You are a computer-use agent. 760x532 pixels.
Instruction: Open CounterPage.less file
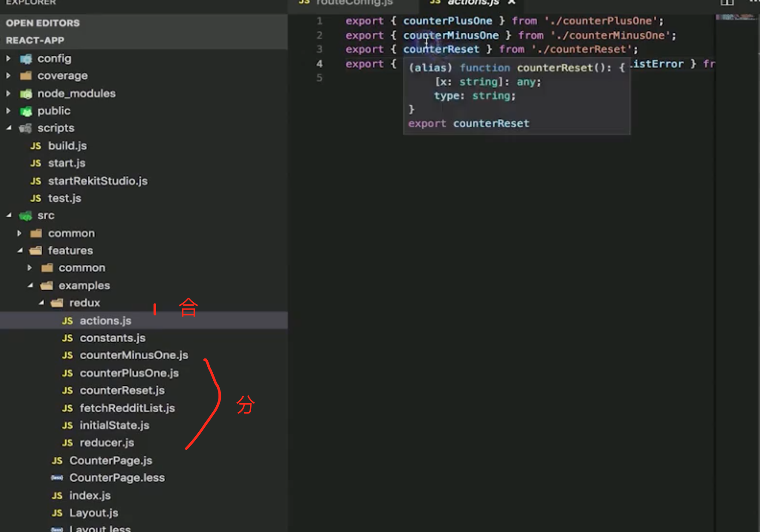coord(117,478)
